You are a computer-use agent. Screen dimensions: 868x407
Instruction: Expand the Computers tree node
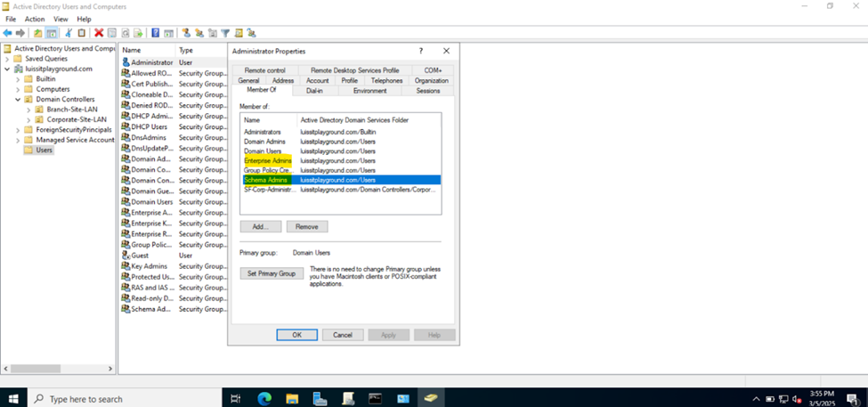[18, 89]
